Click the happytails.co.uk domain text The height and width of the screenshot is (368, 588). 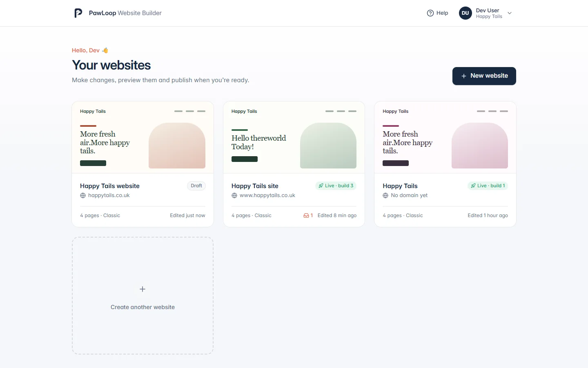click(x=109, y=195)
